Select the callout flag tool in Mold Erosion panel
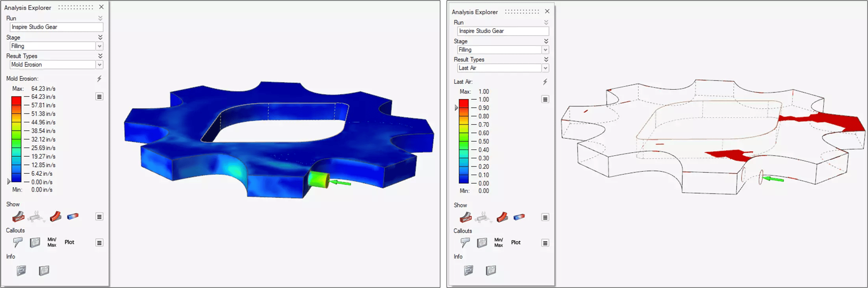Image resolution: width=868 pixels, height=288 pixels. click(x=18, y=242)
